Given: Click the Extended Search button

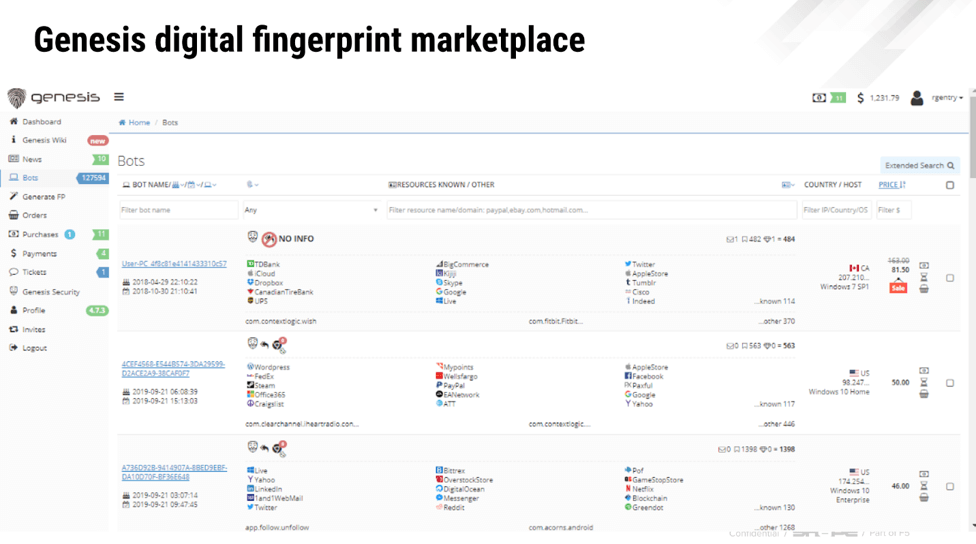Looking at the screenshot, I should coord(919,166).
